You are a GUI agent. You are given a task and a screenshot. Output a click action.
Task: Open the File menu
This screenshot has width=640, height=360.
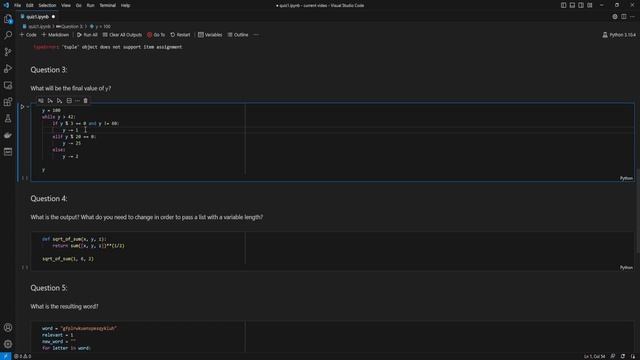click(x=18, y=5)
